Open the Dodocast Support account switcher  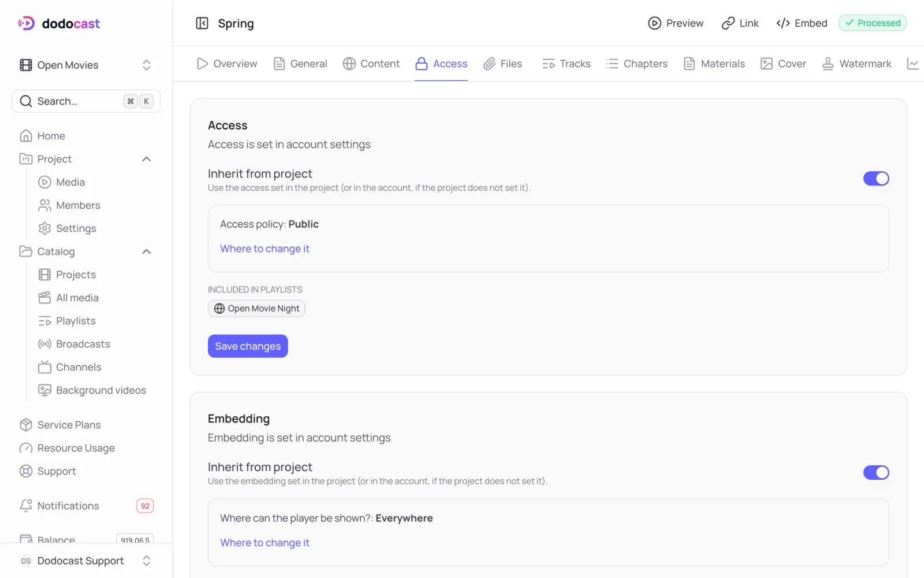pyautogui.click(x=86, y=561)
